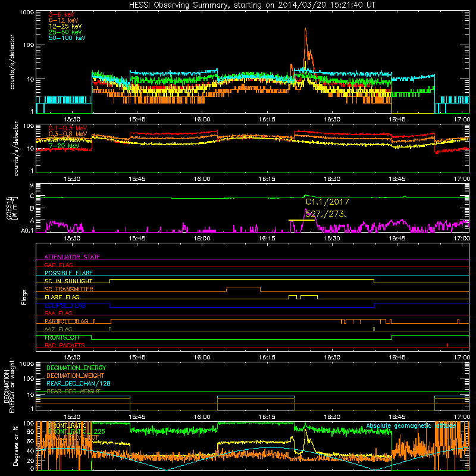Click the M class tick on GOES axis
Screen dimensions: 476x476
tap(32, 185)
